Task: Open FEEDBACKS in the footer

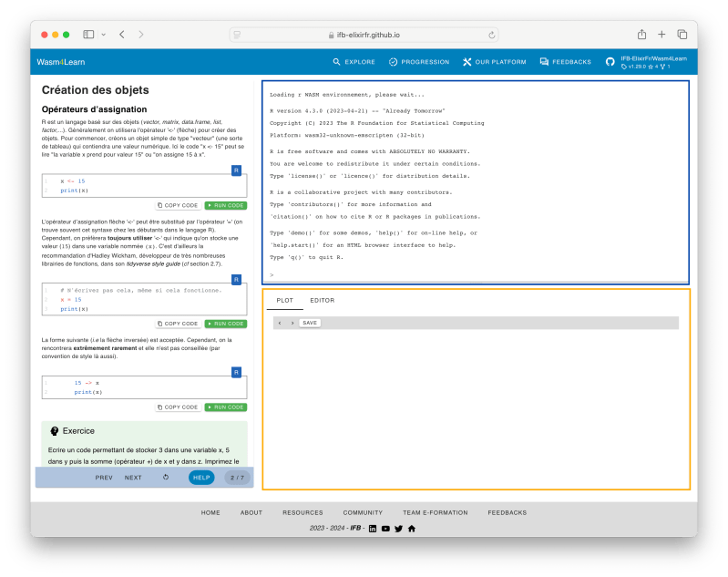Action: coord(507,513)
